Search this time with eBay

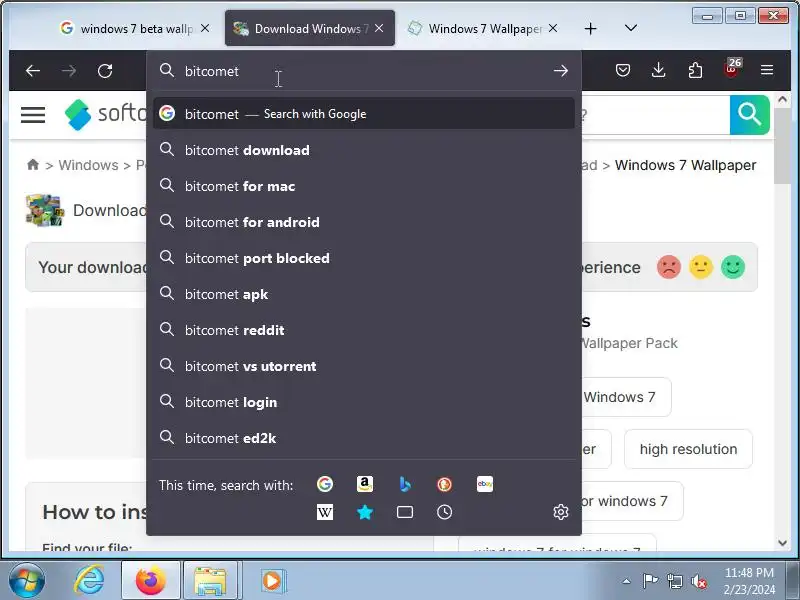(485, 484)
